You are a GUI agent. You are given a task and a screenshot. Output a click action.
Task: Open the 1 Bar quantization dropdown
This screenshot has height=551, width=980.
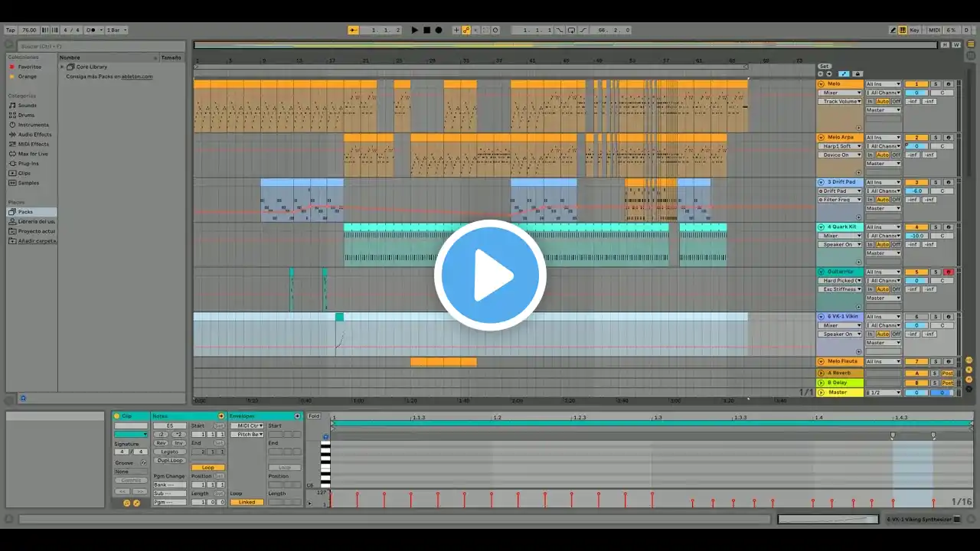coord(116,30)
